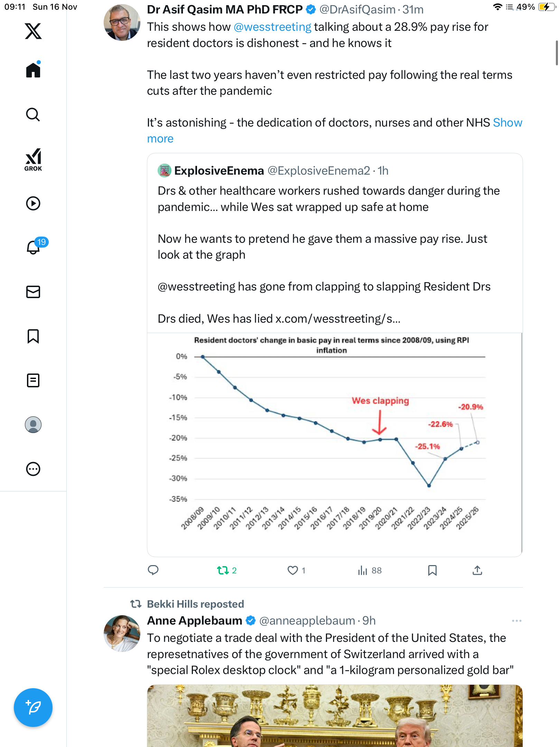Go to Home feed icon

[33, 70]
